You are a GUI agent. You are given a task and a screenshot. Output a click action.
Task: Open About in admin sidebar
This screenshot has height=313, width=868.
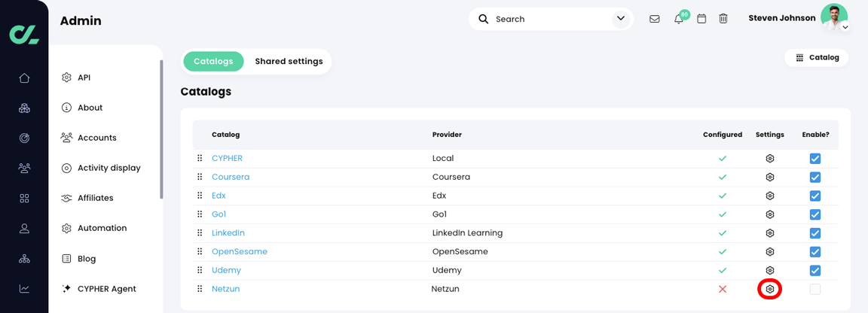[x=82, y=108]
